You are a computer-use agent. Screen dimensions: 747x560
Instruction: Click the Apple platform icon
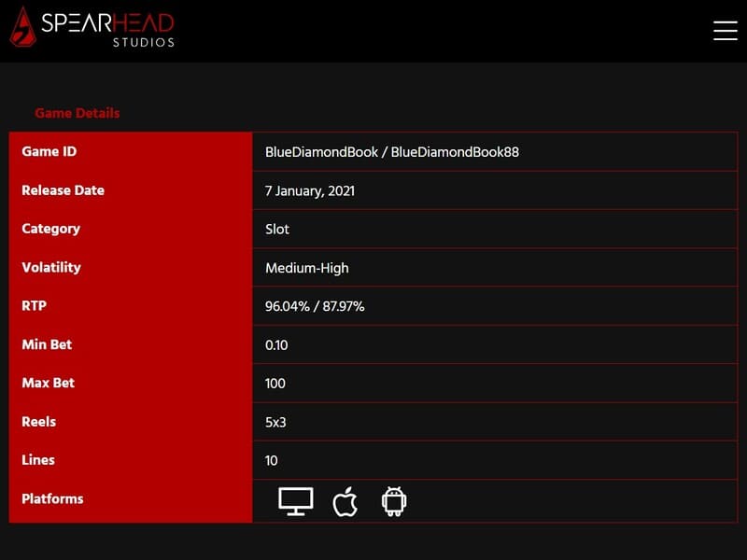click(345, 501)
